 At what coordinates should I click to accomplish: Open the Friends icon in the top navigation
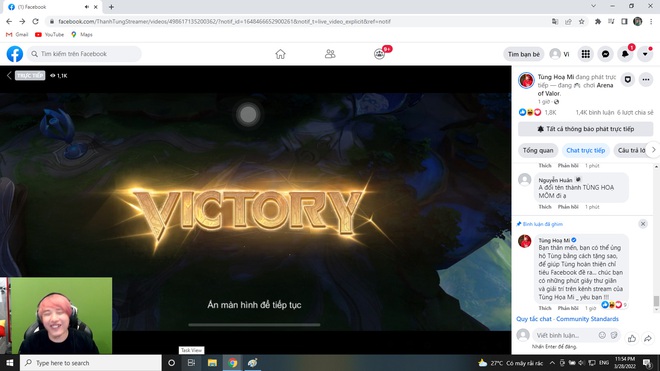tap(330, 54)
